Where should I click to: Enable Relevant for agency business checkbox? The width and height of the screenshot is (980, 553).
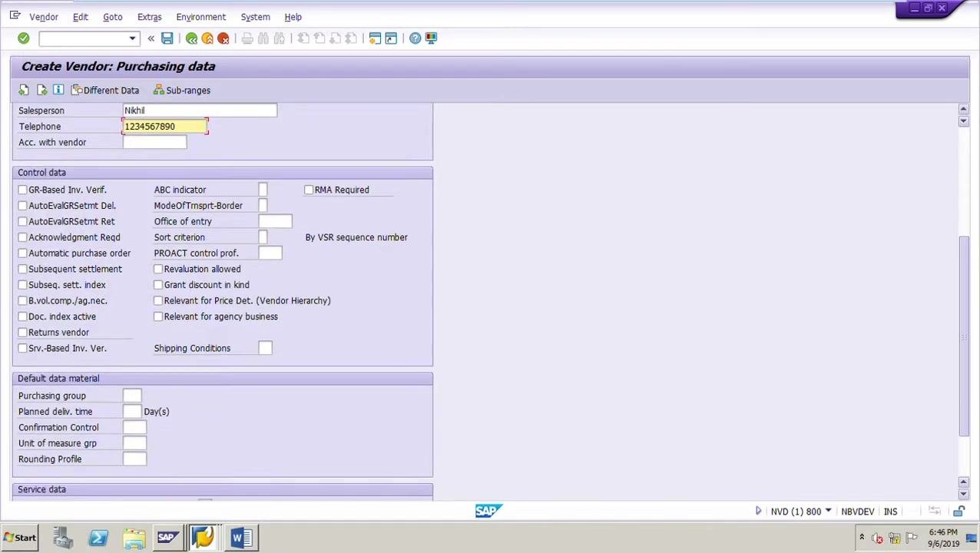158,316
